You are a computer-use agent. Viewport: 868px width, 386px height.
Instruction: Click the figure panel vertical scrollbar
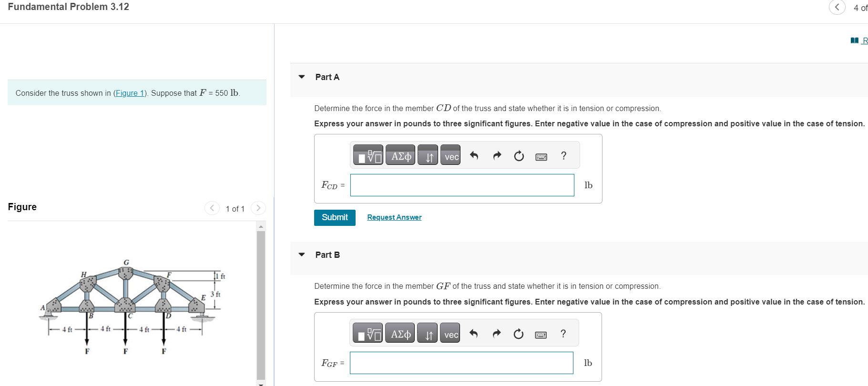click(x=261, y=305)
